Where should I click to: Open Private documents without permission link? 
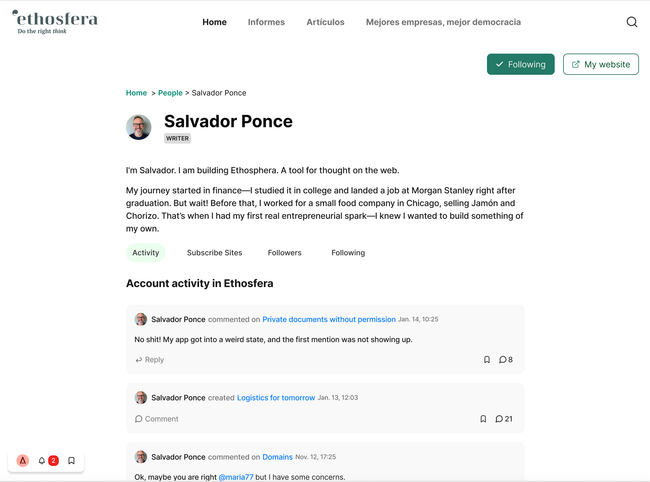tap(329, 319)
